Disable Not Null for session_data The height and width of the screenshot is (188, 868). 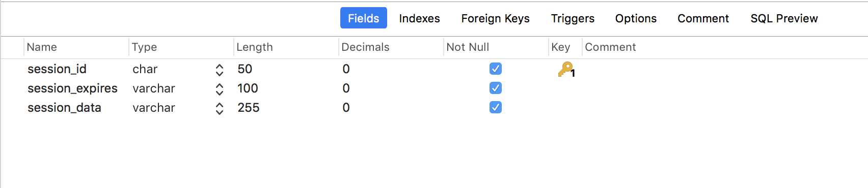tap(495, 107)
